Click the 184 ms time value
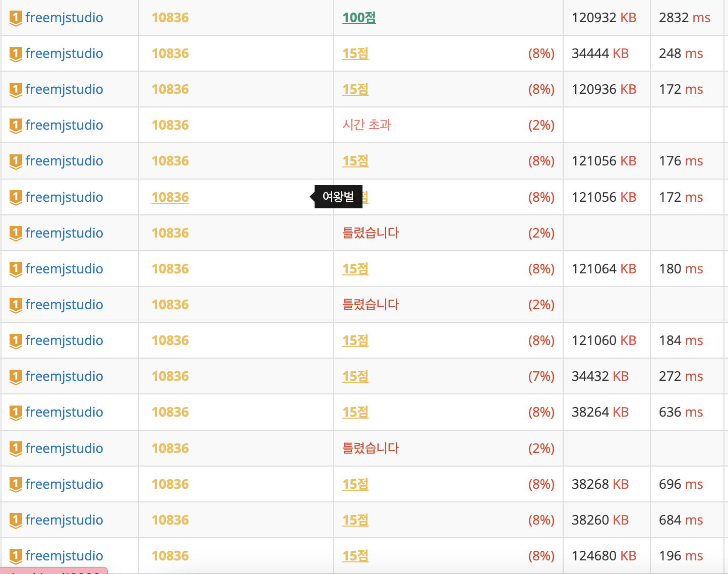This screenshot has height=574, width=728. coord(681,340)
